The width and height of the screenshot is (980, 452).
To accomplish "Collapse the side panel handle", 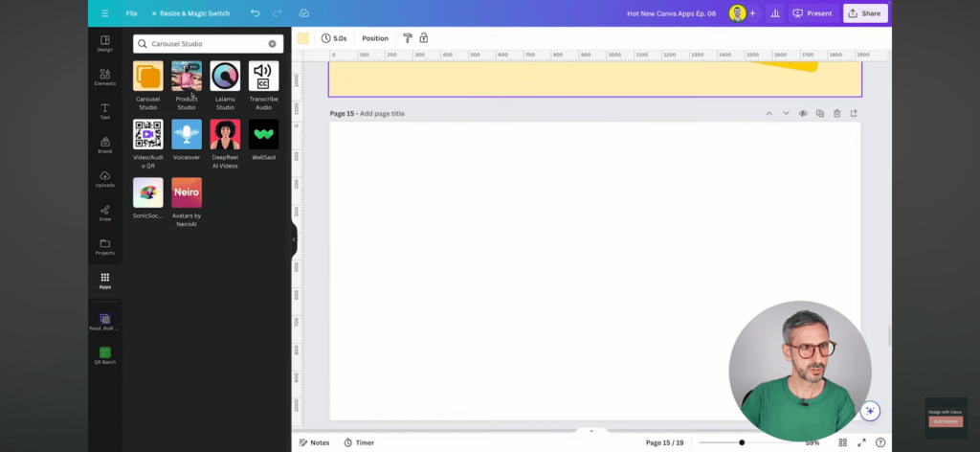I will click(x=294, y=239).
